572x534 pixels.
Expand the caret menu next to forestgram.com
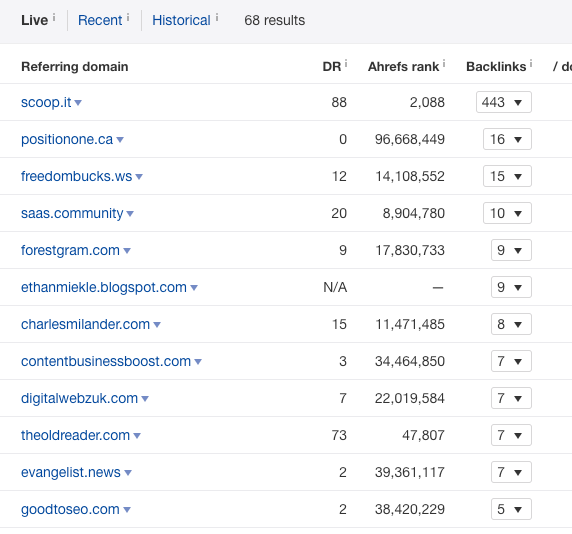pos(127,251)
